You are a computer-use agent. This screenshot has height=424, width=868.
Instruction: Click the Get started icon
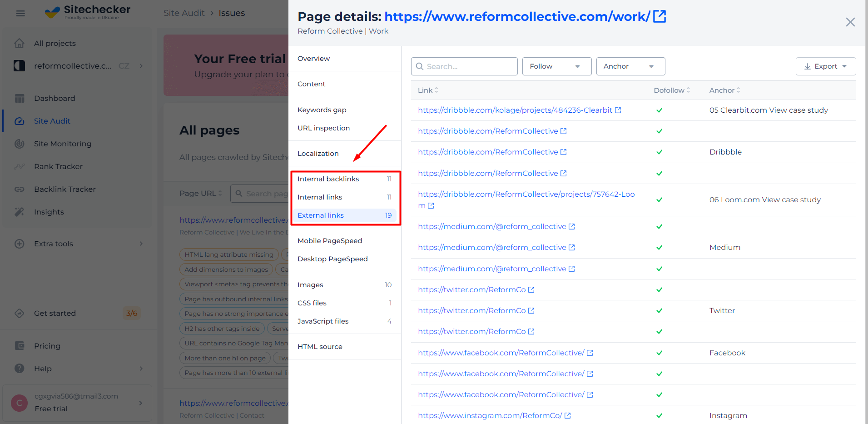pyautogui.click(x=19, y=313)
